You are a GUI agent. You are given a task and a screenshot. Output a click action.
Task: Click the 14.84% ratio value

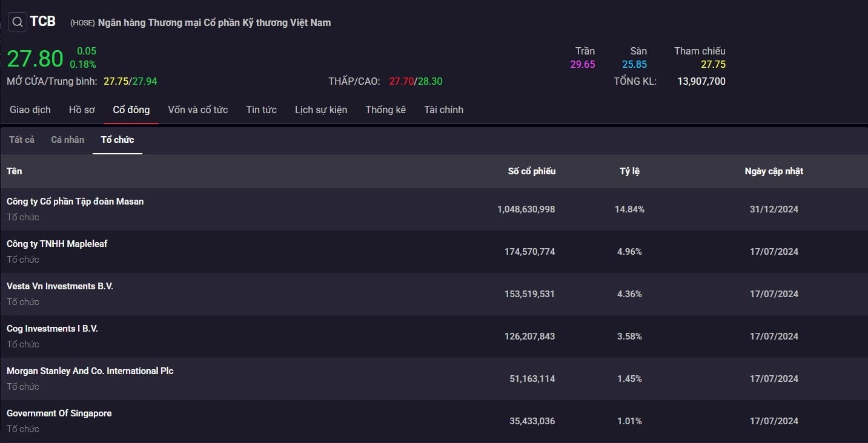(630, 209)
